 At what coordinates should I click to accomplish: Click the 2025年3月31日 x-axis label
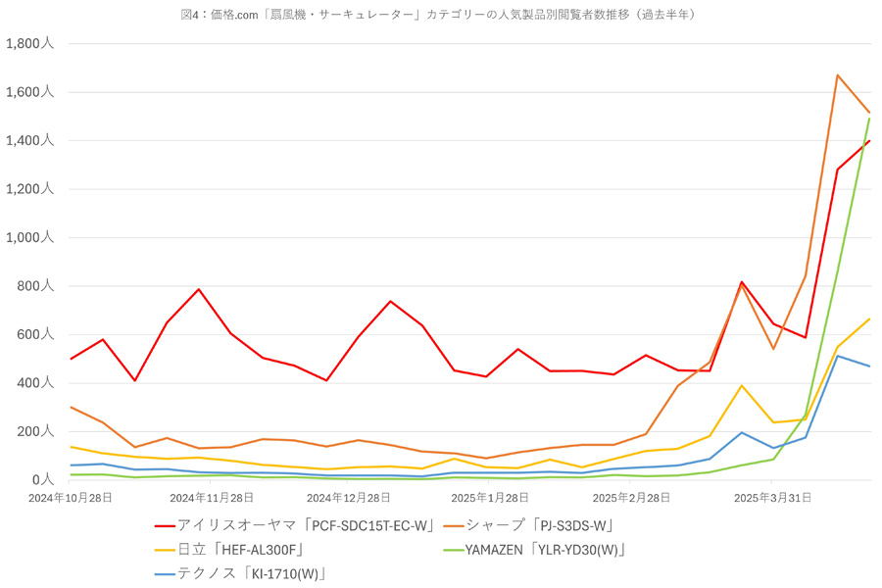pyautogui.click(x=772, y=498)
